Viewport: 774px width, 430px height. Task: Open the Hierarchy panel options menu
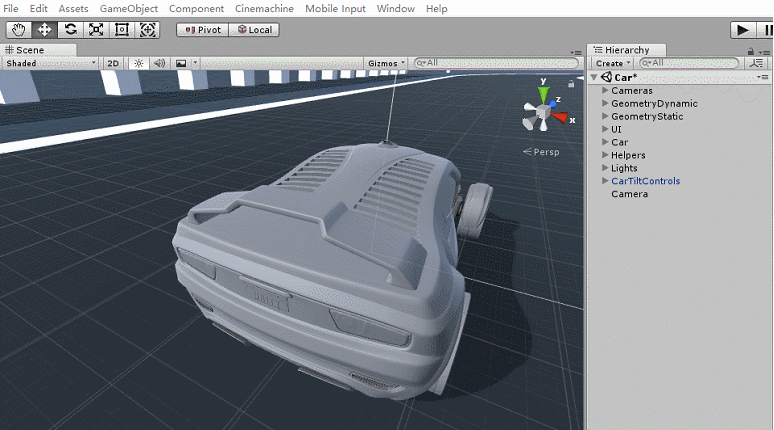click(x=765, y=52)
